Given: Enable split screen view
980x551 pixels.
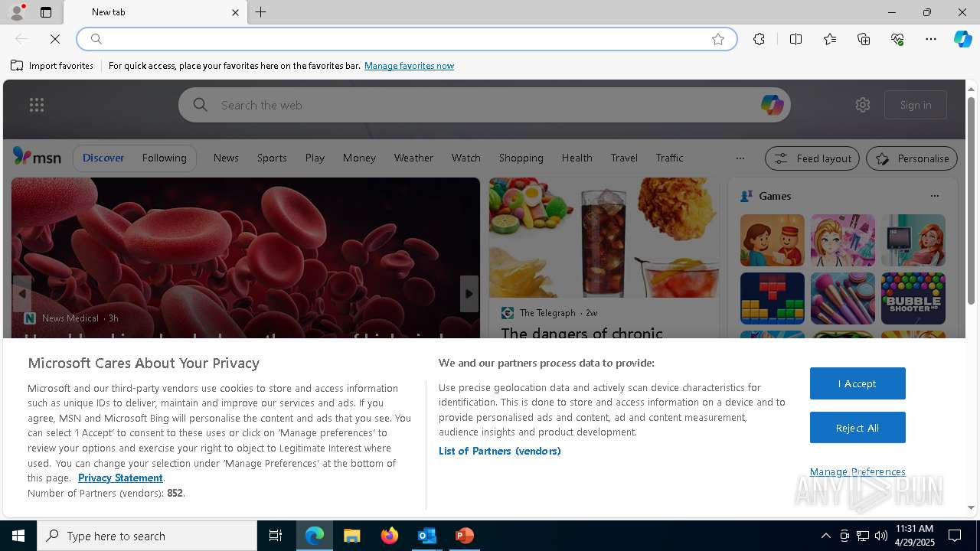Looking at the screenshot, I should [795, 39].
